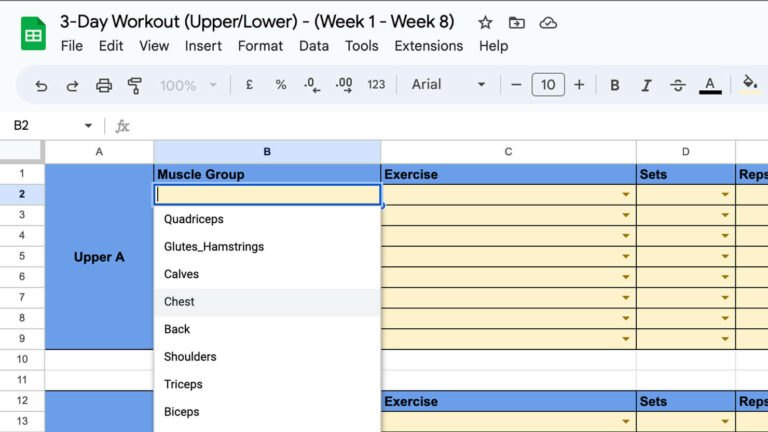Star this workout document
Screen dimensions: 768x432
click(x=485, y=22)
